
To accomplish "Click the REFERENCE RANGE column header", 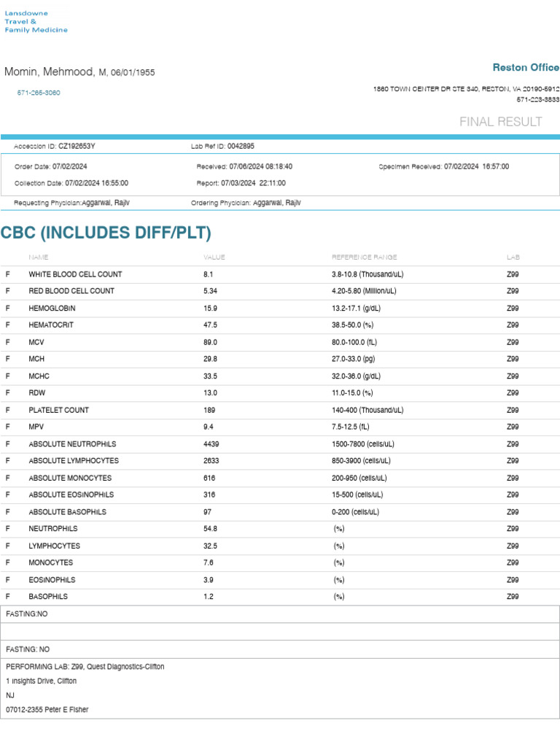I will tap(365, 258).
